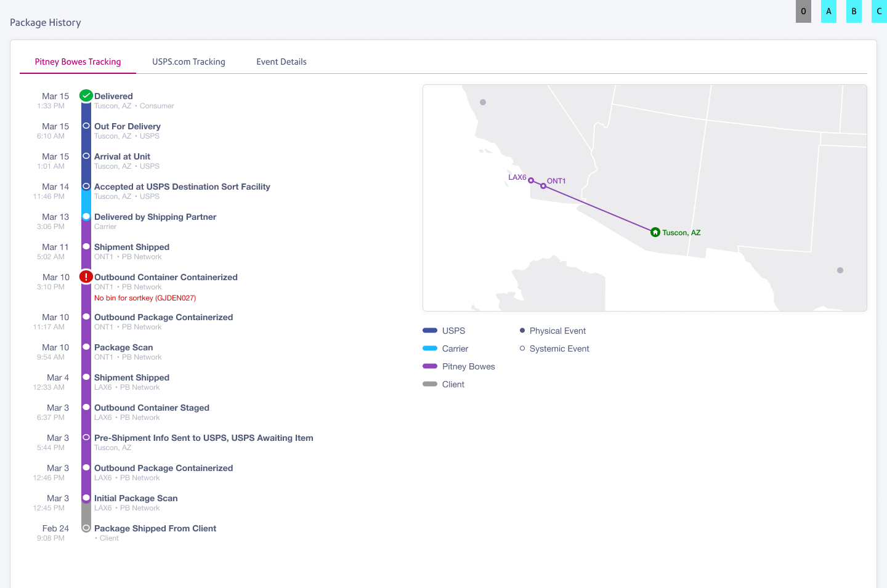
Task: Click the Carrier light blue legend swatch
Action: [x=430, y=348]
